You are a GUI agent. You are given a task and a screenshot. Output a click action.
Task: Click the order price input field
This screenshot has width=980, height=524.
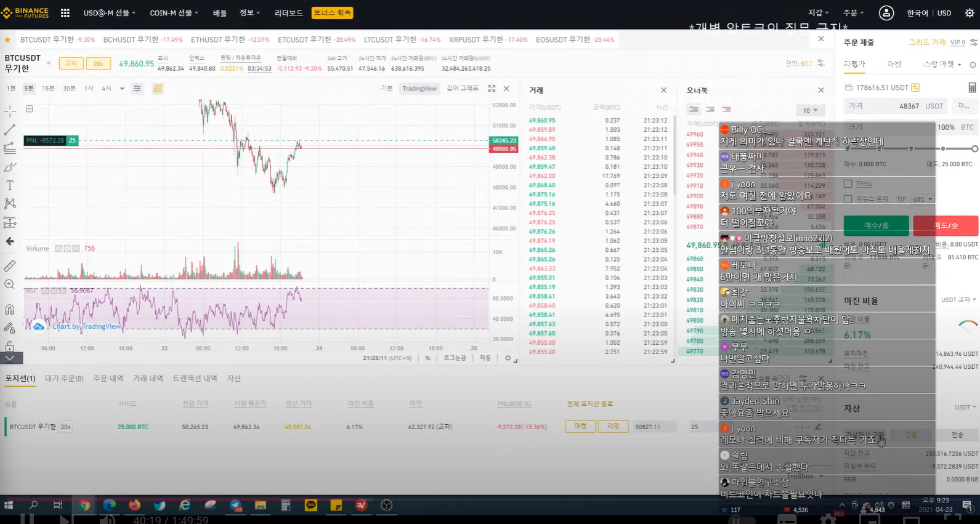[x=896, y=106]
